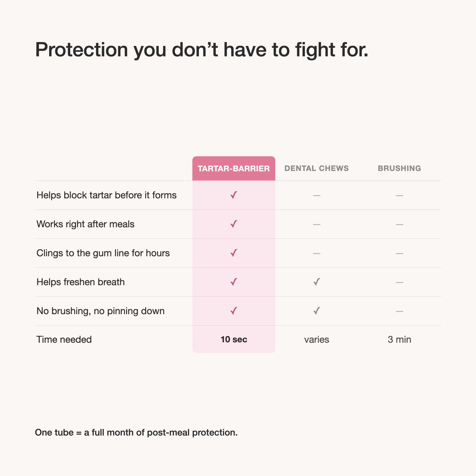
Task: Click the Brushing dash for Helps freshen breath
Action: (399, 282)
